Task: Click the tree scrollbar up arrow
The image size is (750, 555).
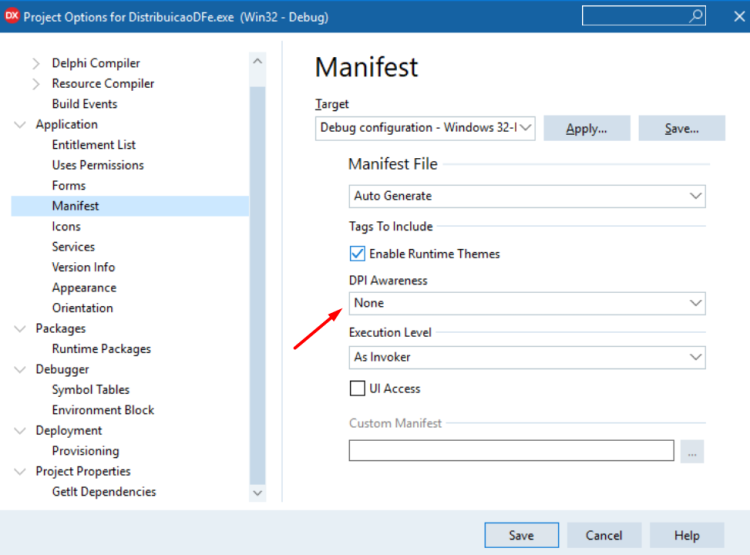Action: click(257, 61)
